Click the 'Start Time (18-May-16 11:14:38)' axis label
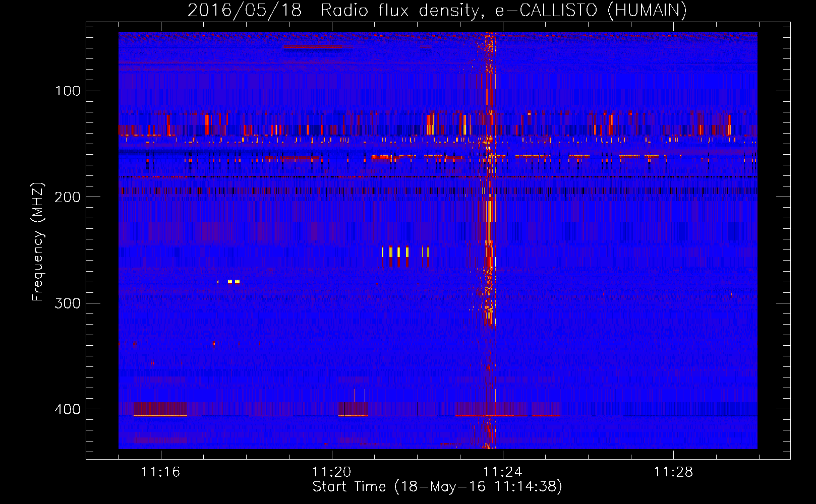Screen dimensions: 816x504 [x=437, y=486]
